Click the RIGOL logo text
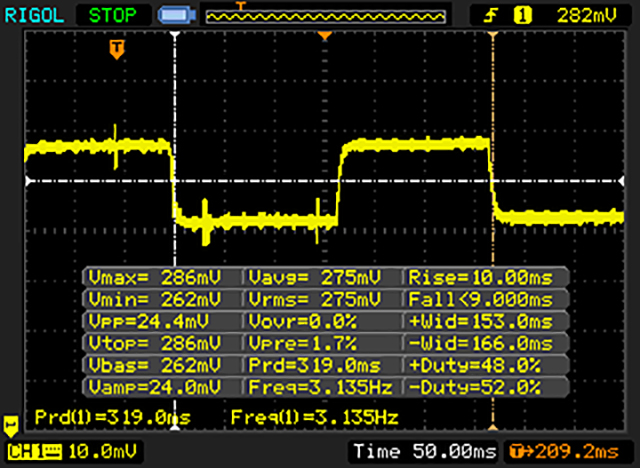This screenshot has height=468, width=640. (x=34, y=16)
